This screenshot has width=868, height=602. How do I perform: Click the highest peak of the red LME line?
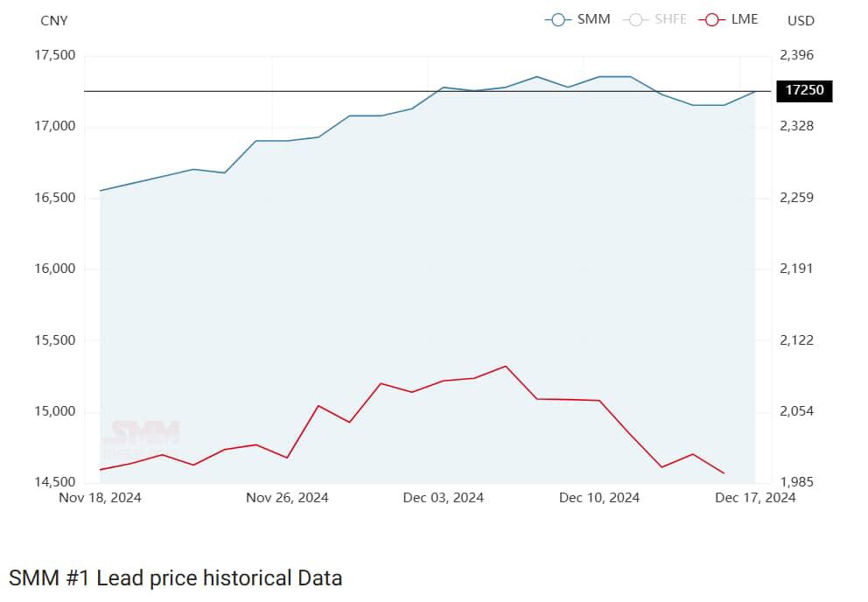coord(506,366)
